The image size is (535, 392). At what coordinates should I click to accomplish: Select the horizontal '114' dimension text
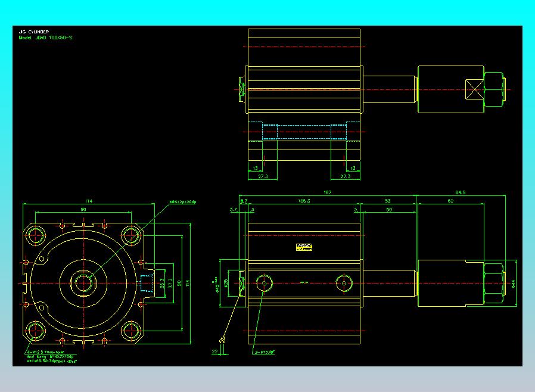point(89,201)
